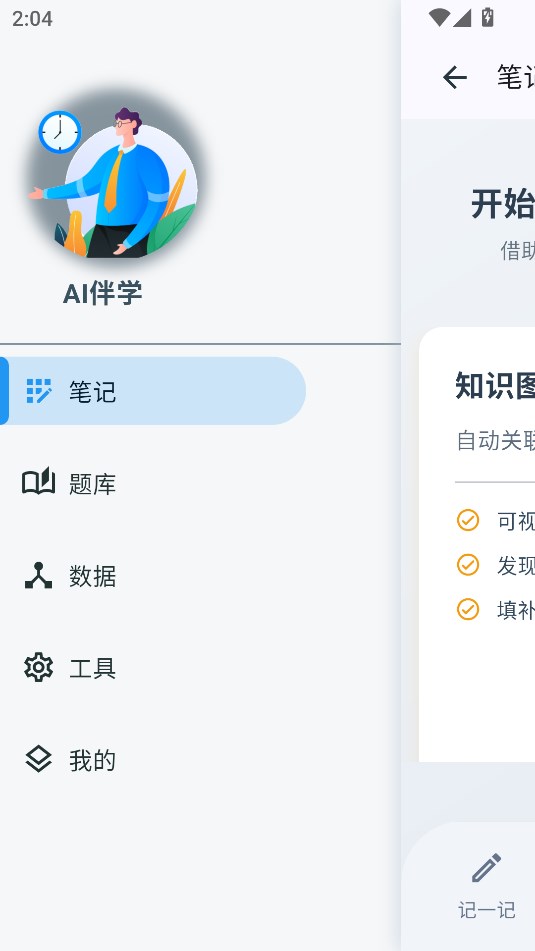The image size is (535, 951).
Task: Tap the 记一记 label at the bottom
Action: 486,910
